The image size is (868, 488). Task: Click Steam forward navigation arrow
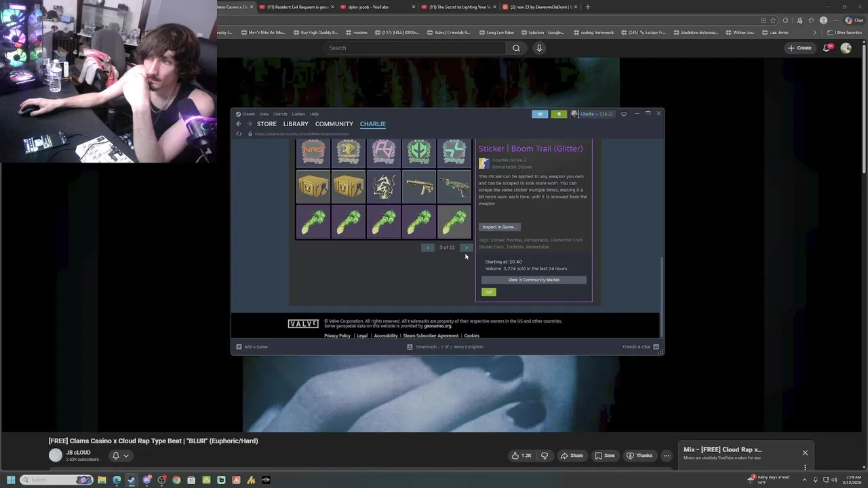[x=249, y=124]
